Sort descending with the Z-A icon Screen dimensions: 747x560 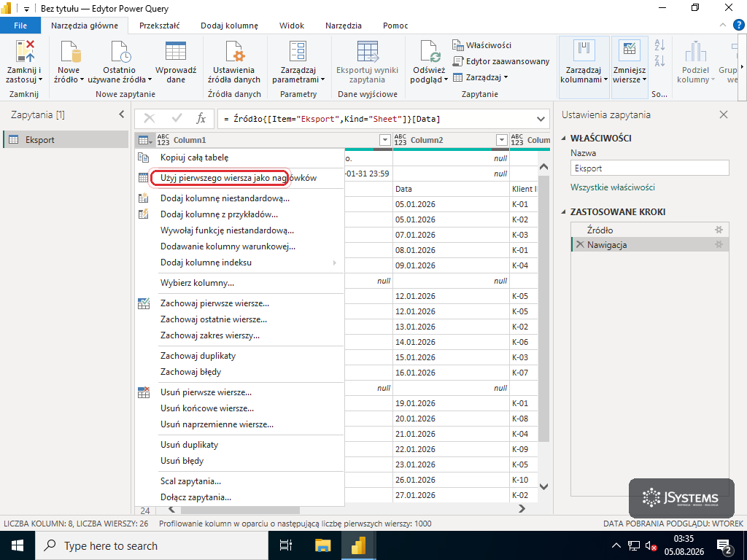(659, 61)
